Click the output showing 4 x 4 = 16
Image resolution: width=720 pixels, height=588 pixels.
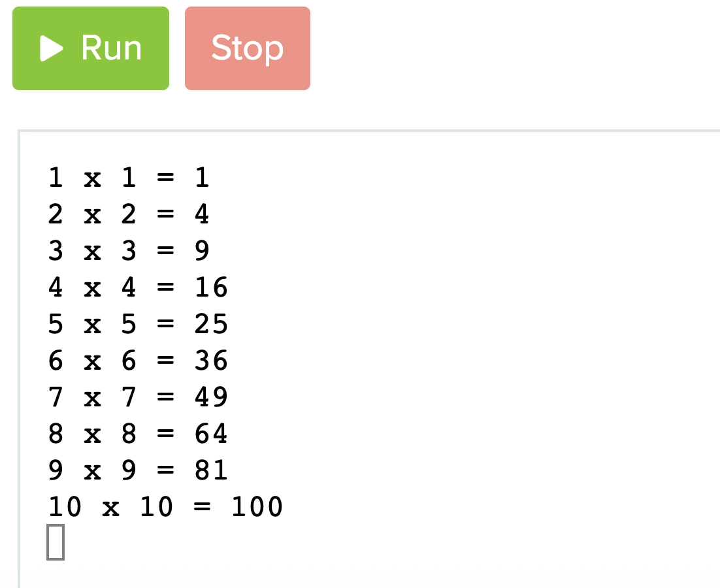[137, 287]
